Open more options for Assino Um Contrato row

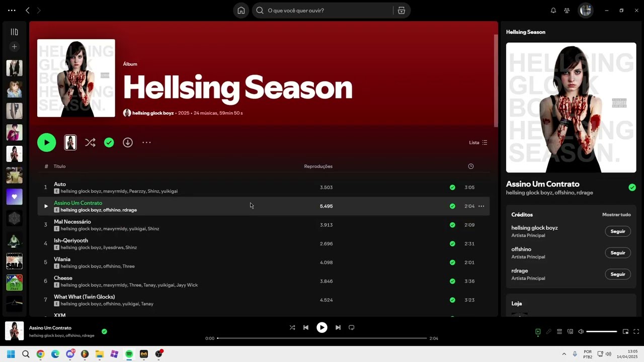point(481,206)
